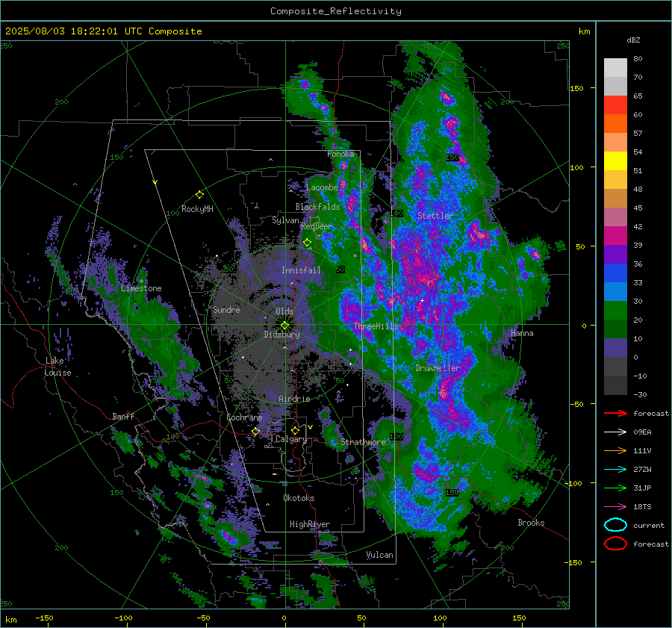Click the Lake Louise label

[57, 367]
